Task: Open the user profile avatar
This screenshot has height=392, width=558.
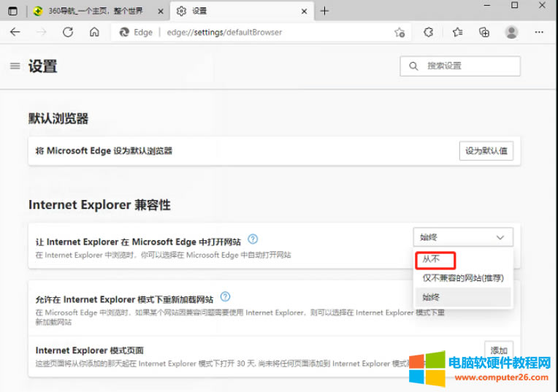Action: (511, 32)
